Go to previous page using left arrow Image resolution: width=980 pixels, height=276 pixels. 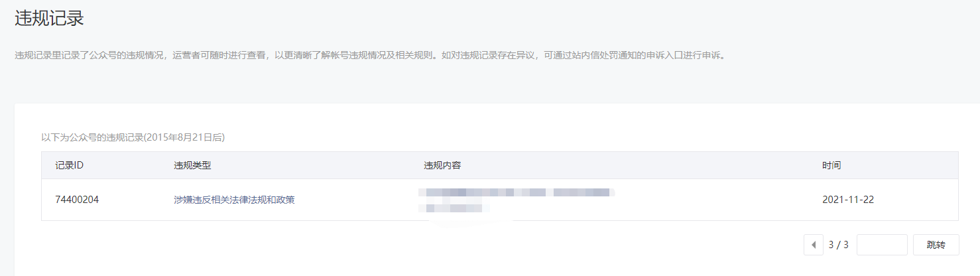(813, 244)
